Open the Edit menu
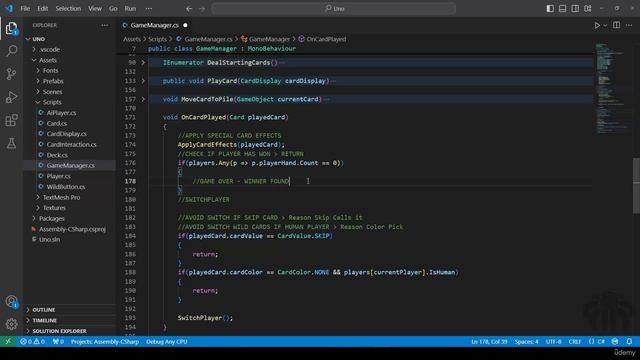 42,8
